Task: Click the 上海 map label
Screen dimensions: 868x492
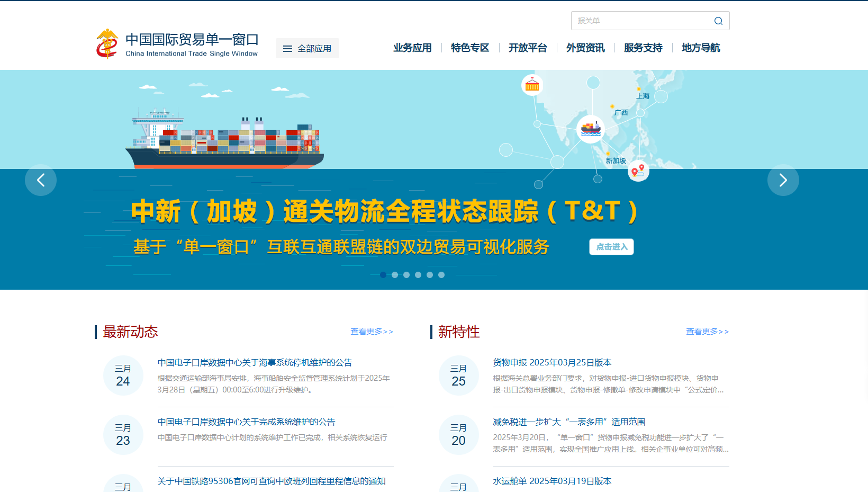Action: (643, 96)
